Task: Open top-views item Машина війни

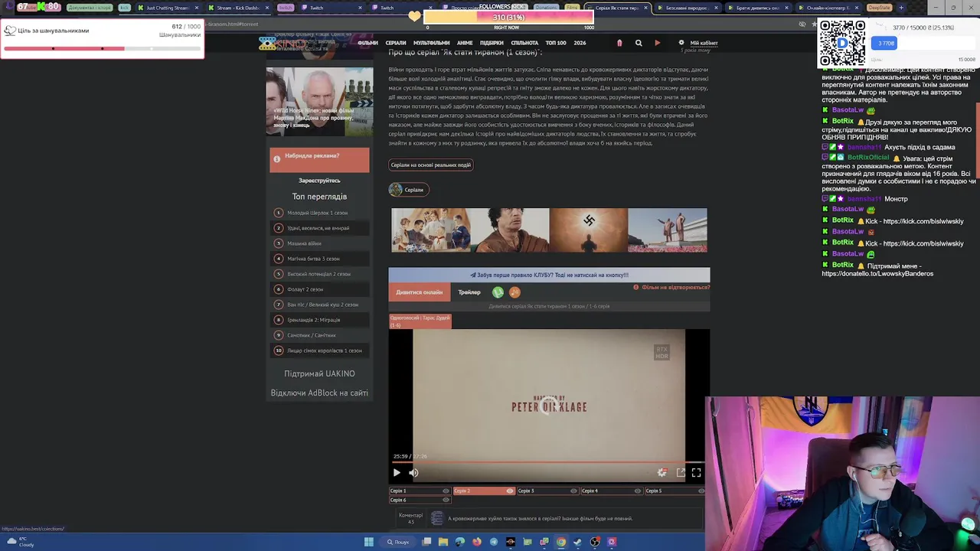Action: point(319,243)
